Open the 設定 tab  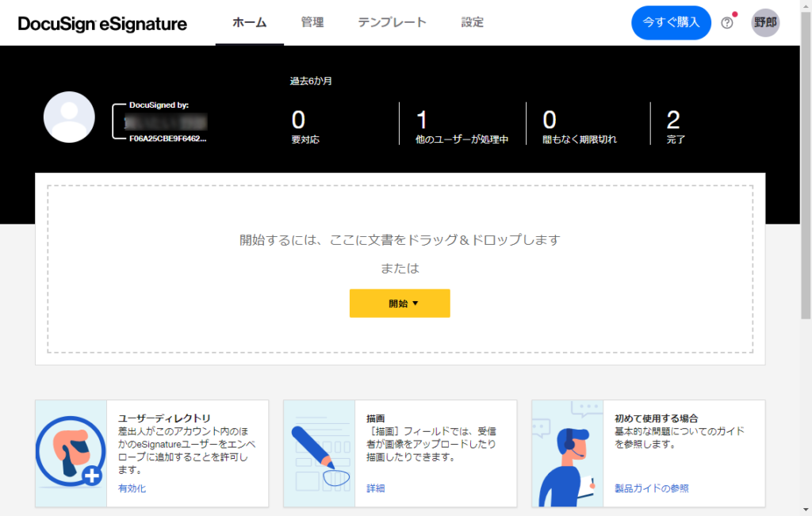[472, 22]
